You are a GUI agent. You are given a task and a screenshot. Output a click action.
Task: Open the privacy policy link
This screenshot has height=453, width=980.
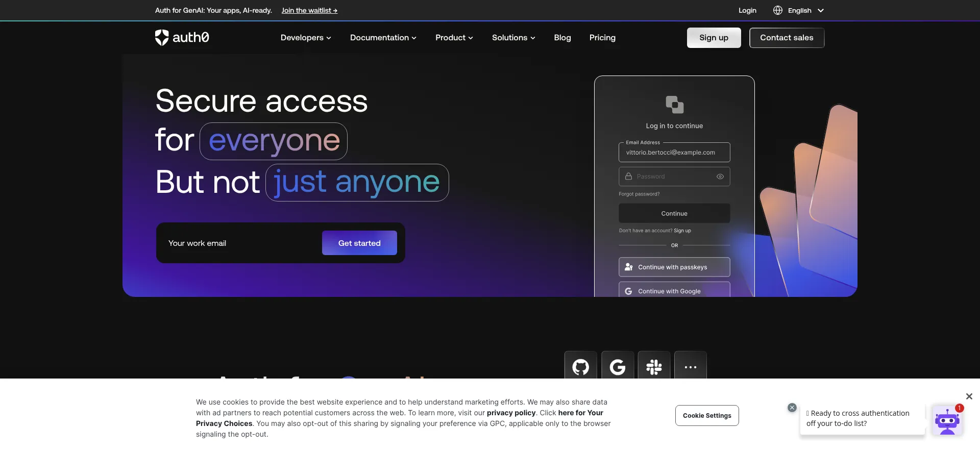pyautogui.click(x=511, y=413)
